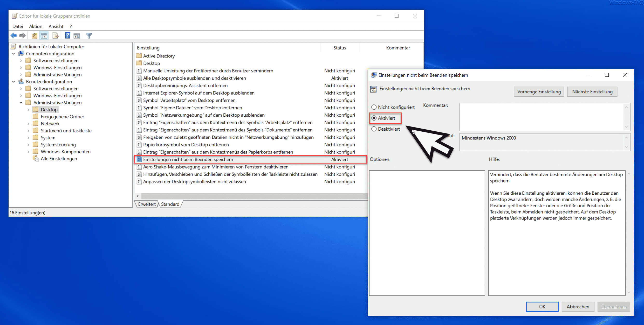Open the ? help menu
The width and height of the screenshot is (644, 325).
point(71,26)
